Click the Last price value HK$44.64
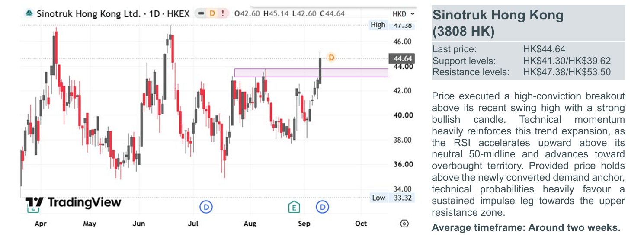This screenshot has width=644, height=243. pyautogui.click(x=544, y=50)
